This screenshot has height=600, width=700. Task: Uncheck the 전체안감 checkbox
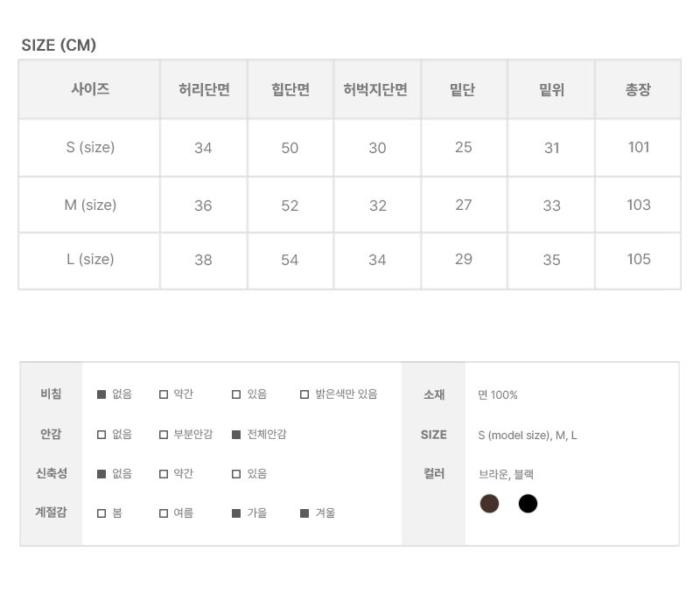236,435
